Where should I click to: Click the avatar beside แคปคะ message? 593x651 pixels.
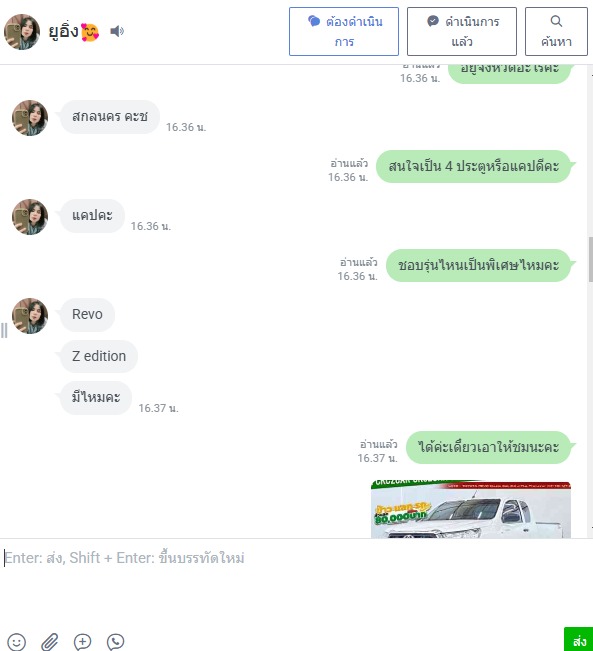30,217
